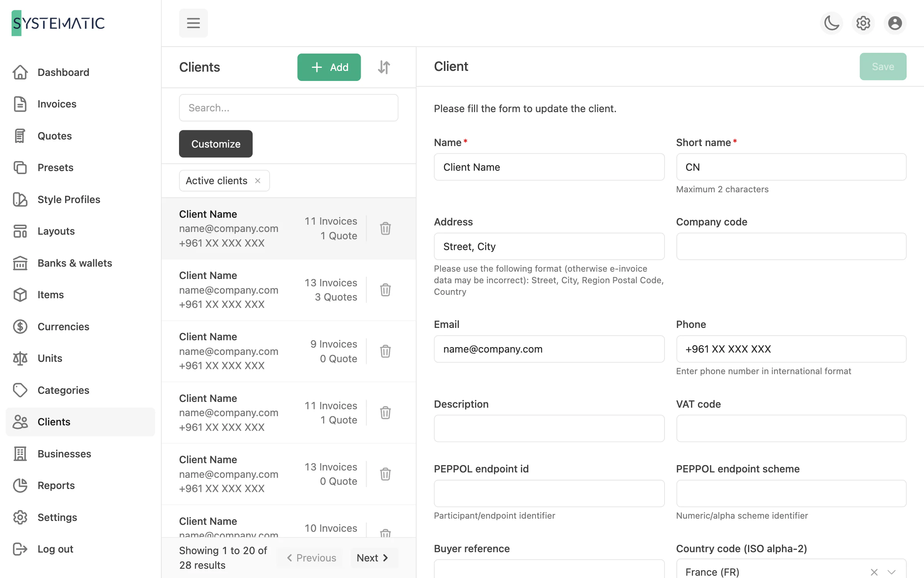This screenshot has height=578, width=924.
Task: Switch to dark mode moon icon
Action: (x=832, y=23)
